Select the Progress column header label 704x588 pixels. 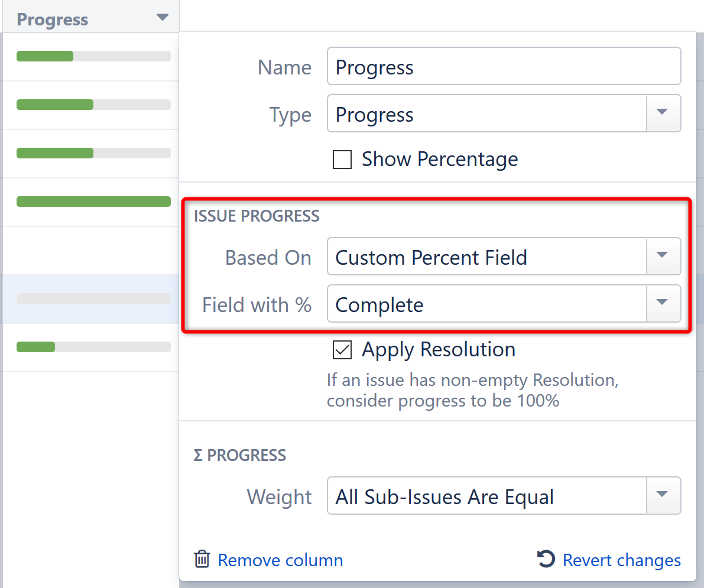[x=52, y=19]
